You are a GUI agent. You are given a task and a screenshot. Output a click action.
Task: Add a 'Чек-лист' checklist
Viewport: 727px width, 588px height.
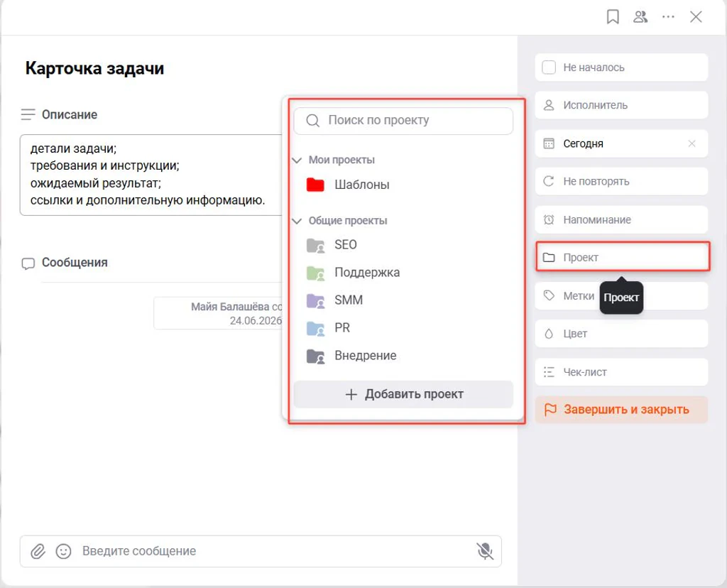tap(621, 372)
